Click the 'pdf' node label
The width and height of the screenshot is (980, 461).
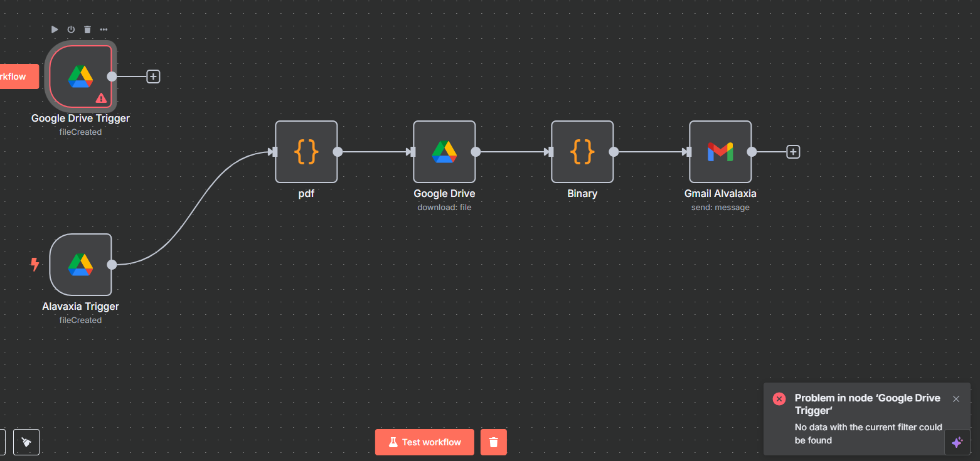[306, 193]
